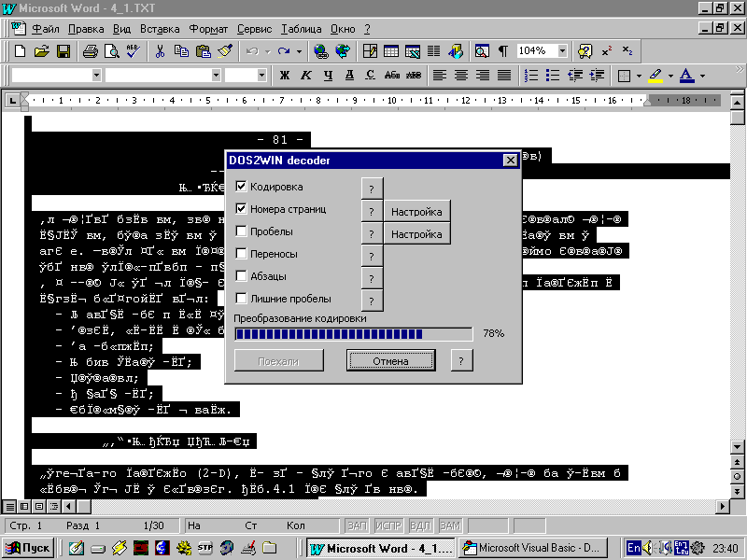Open the font size dropdown
This screenshot has height=560, width=747.
[x=261, y=76]
